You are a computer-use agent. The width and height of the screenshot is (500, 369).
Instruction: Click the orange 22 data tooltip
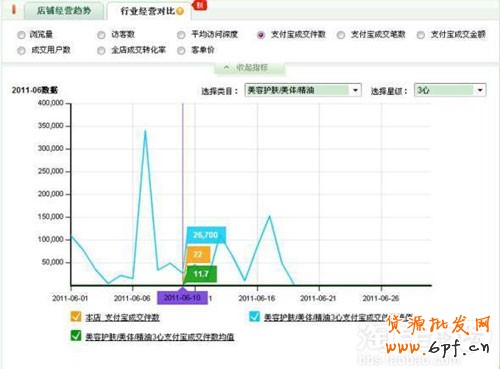198,255
